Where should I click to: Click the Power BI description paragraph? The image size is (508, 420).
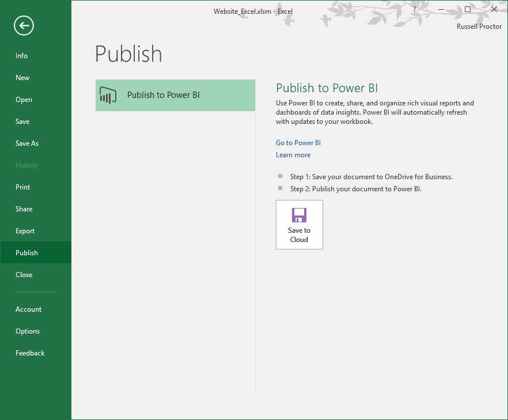(x=375, y=112)
